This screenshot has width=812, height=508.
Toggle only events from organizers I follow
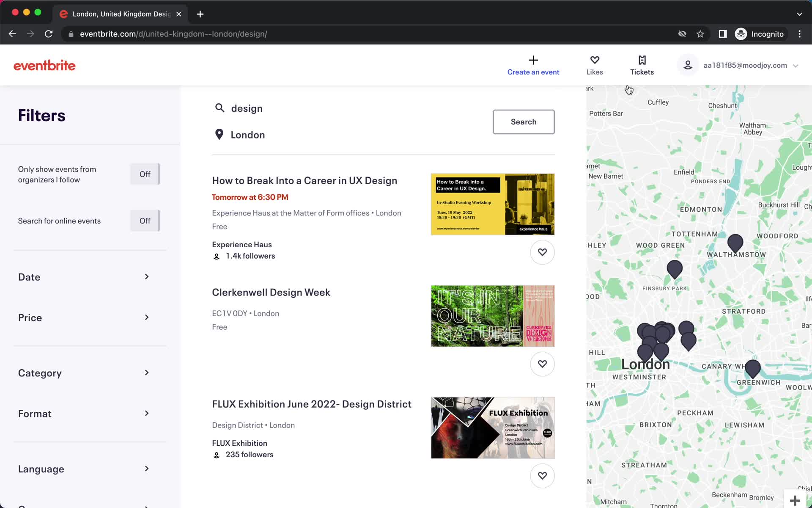pyautogui.click(x=145, y=174)
